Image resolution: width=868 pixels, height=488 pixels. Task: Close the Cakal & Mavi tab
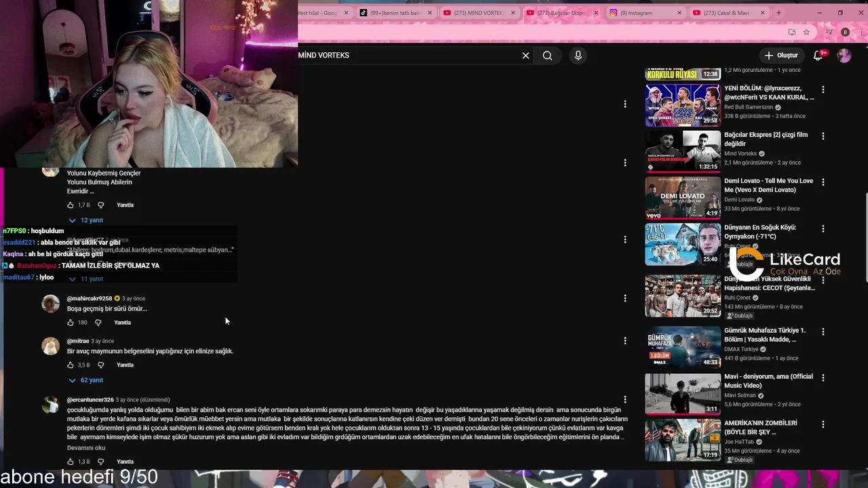(763, 13)
